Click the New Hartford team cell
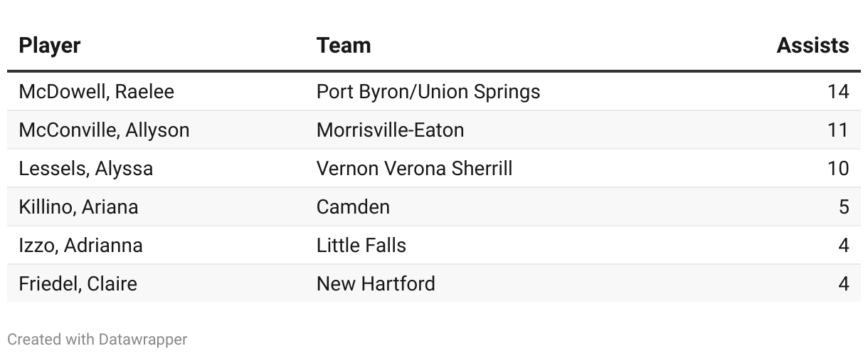Screen dimensions: 868x356 click(x=376, y=283)
